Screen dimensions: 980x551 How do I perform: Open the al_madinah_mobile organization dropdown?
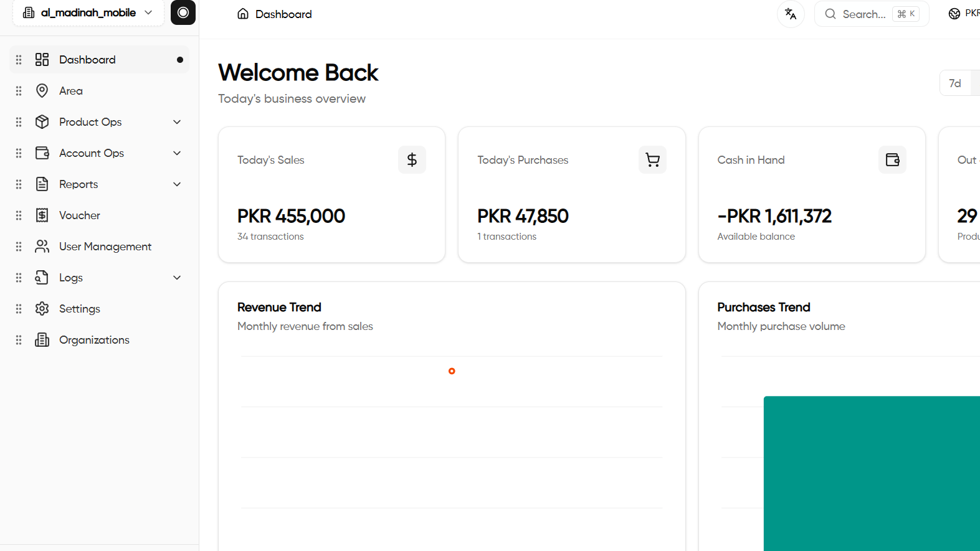tap(88, 12)
